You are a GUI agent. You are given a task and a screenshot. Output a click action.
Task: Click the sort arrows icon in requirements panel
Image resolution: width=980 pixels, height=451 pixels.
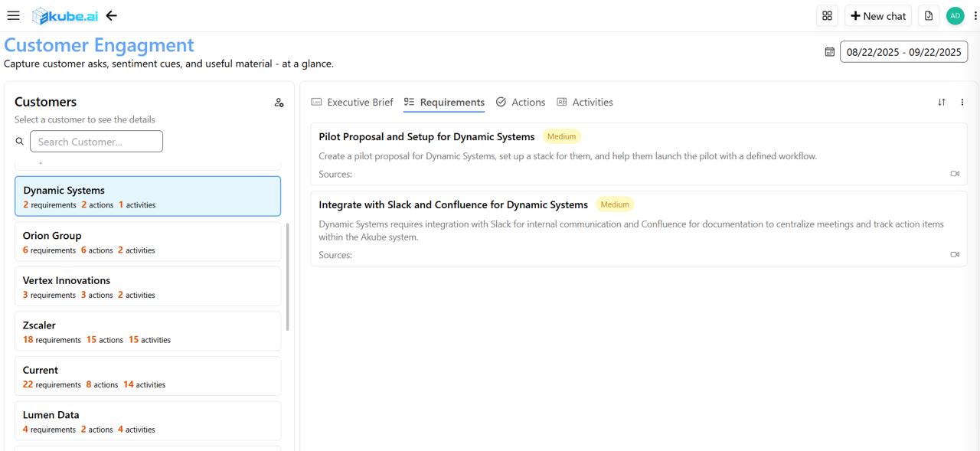(942, 102)
